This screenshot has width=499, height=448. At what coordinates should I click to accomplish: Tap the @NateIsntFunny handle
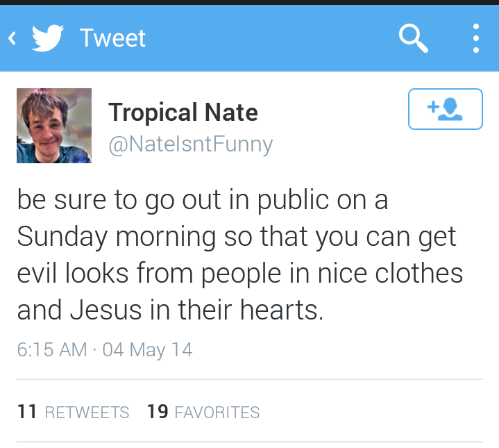pos(190,144)
